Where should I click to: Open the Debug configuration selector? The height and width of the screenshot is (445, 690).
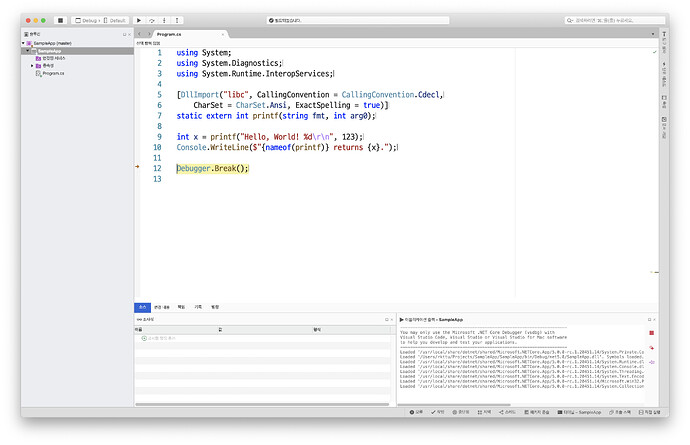(x=86, y=20)
